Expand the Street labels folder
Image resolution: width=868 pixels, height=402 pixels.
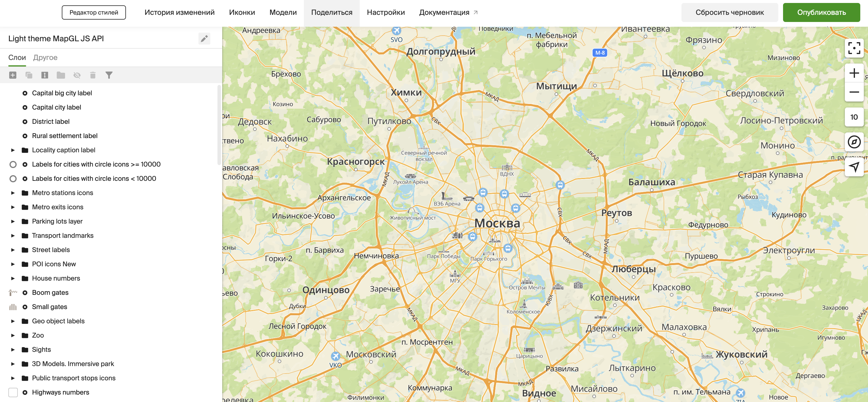click(13, 250)
